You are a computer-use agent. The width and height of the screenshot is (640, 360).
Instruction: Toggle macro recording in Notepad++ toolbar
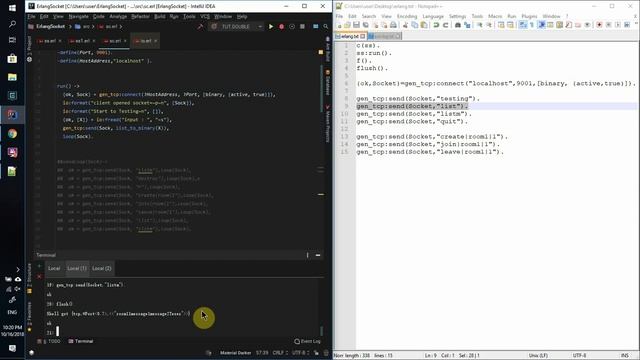tap(599, 25)
